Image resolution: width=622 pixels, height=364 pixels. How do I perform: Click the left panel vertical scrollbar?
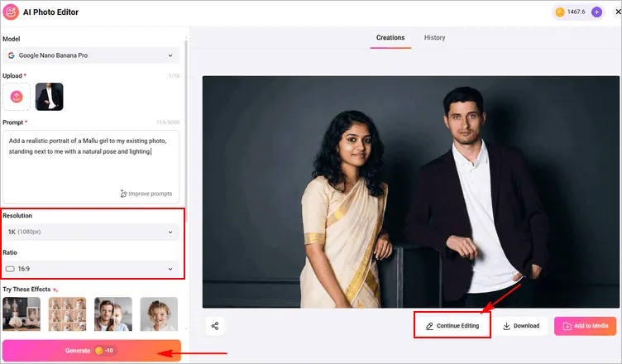(186, 131)
